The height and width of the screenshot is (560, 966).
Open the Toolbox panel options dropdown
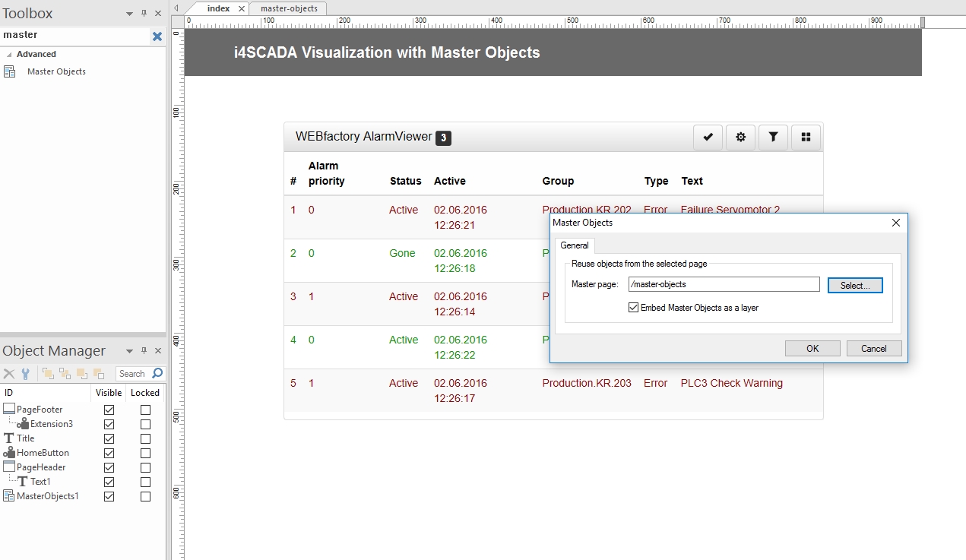coord(129,14)
